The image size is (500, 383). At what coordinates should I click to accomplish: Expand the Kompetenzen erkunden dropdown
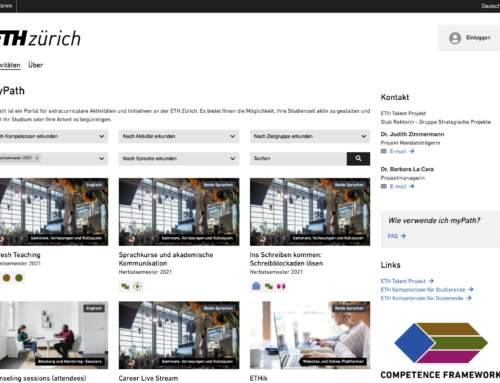click(x=53, y=136)
